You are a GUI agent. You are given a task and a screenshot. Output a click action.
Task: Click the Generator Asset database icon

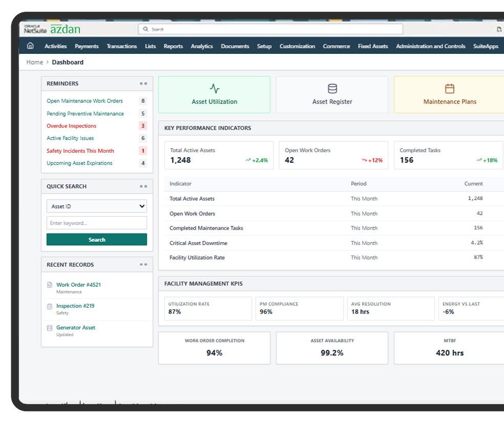[50, 328]
